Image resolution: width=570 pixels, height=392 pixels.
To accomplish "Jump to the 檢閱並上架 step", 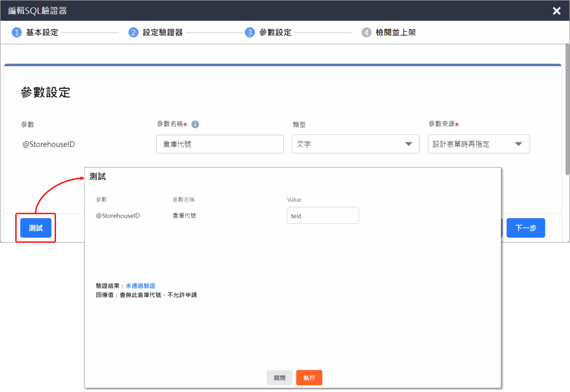I will click(396, 32).
